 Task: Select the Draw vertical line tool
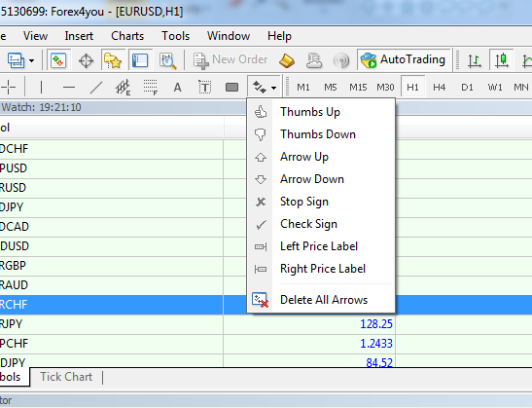42,88
